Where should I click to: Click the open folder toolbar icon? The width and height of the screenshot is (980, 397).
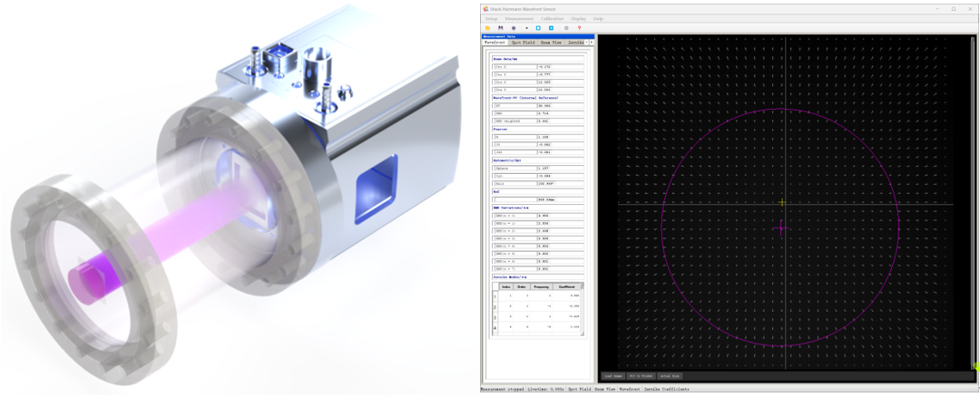(x=487, y=28)
